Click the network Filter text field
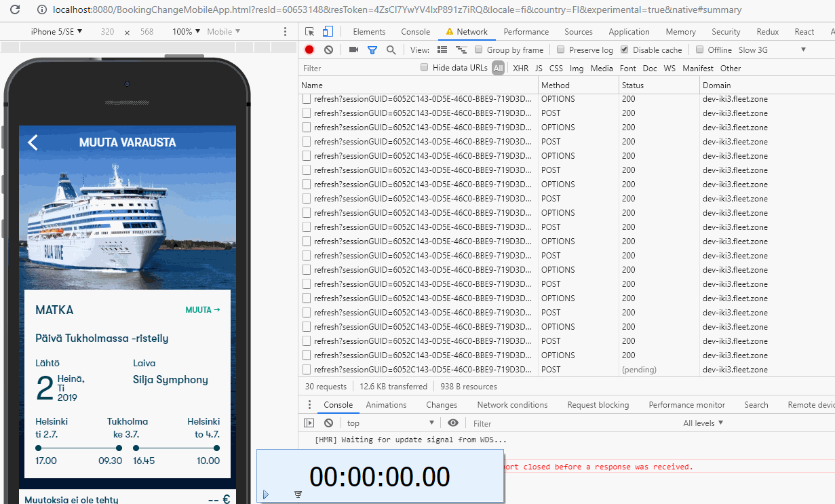Viewport: 835px width, 504px height. [357, 68]
